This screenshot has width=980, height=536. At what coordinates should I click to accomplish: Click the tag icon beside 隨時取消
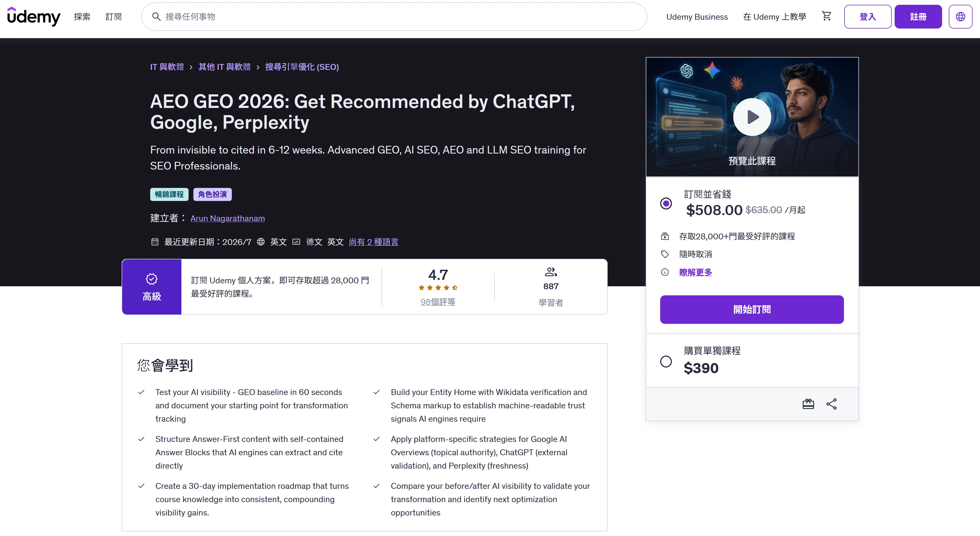[x=665, y=254]
